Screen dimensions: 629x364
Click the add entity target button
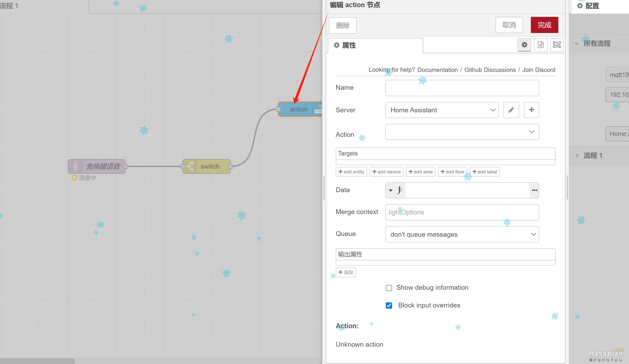click(x=351, y=172)
